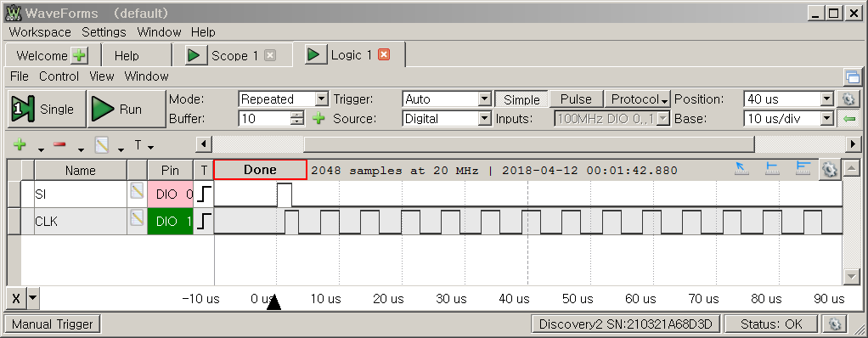Click the single-line measurement cursor icon
This screenshot has width=868, height=338.
pos(772,168)
